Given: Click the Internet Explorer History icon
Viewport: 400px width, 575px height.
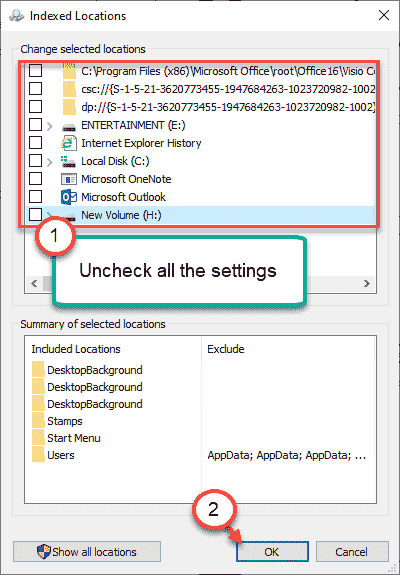Looking at the screenshot, I should tap(69, 143).
